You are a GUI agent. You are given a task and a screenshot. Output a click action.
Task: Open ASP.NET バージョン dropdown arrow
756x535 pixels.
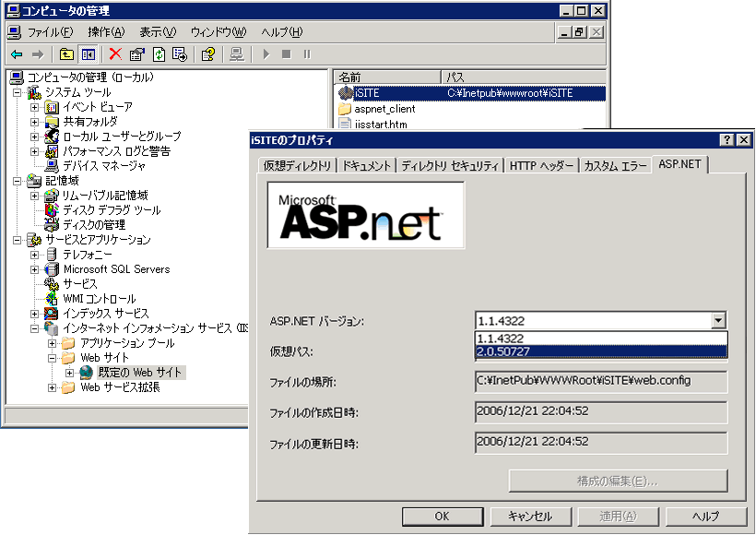[x=718, y=320]
